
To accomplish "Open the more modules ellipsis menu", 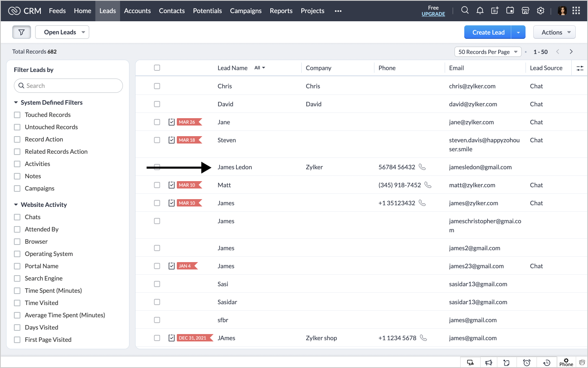I will tap(338, 11).
